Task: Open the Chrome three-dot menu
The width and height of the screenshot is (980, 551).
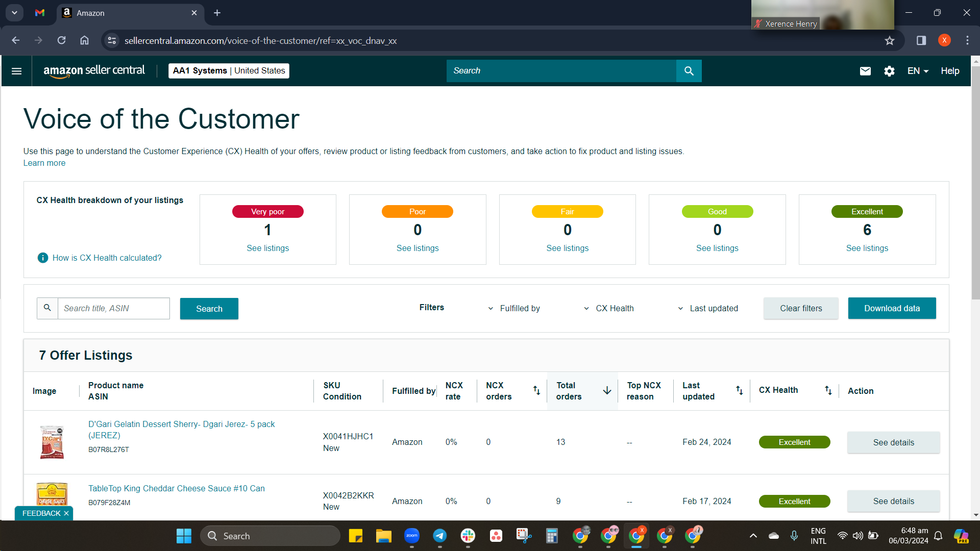Action: (967, 40)
